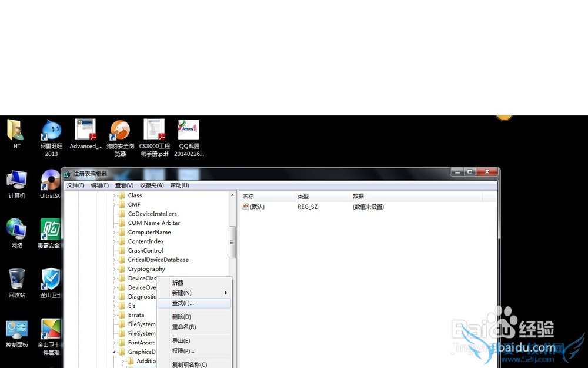This screenshot has height=368, width=588.
Task: Open the 收藏夹(A) menu
Action: coord(152,185)
